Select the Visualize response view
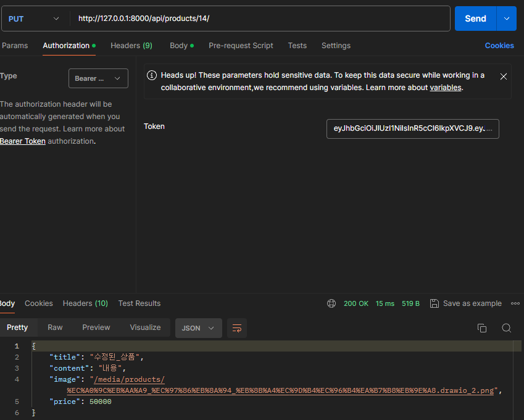The width and height of the screenshot is (524, 420). [x=146, y=327]
